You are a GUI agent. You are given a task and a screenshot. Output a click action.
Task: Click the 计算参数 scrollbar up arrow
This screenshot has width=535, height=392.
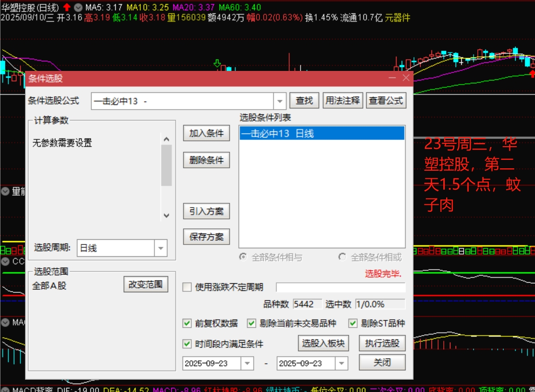pyautogui.click(x=166, y=139)
